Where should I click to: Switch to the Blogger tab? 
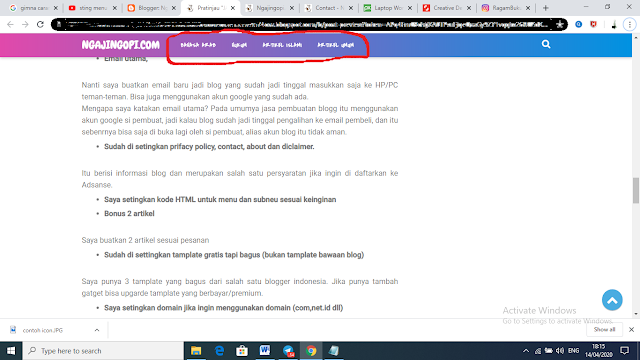(151, 8)
